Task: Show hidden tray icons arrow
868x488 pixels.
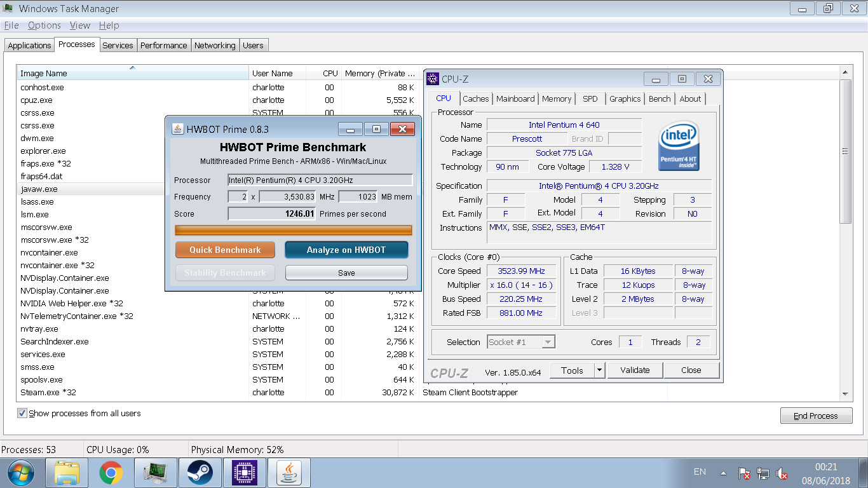Action: point(723,473)
